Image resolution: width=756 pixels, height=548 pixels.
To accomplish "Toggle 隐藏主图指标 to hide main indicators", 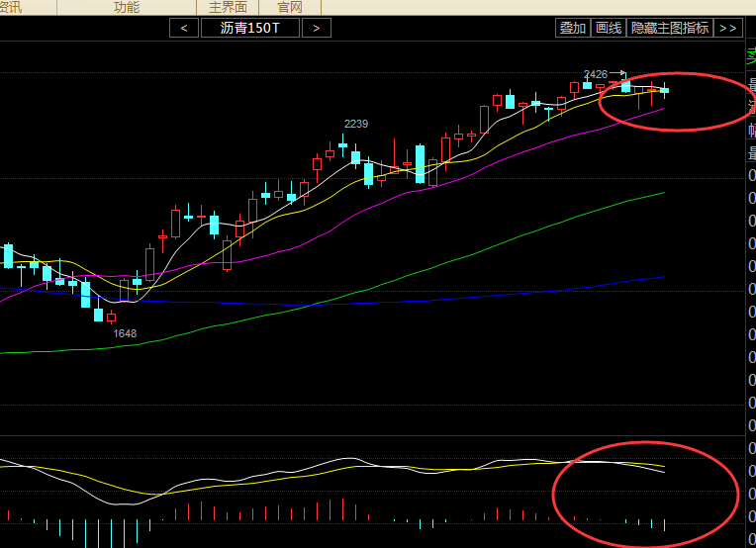I will pyautogui.click(x=670, y=28).
